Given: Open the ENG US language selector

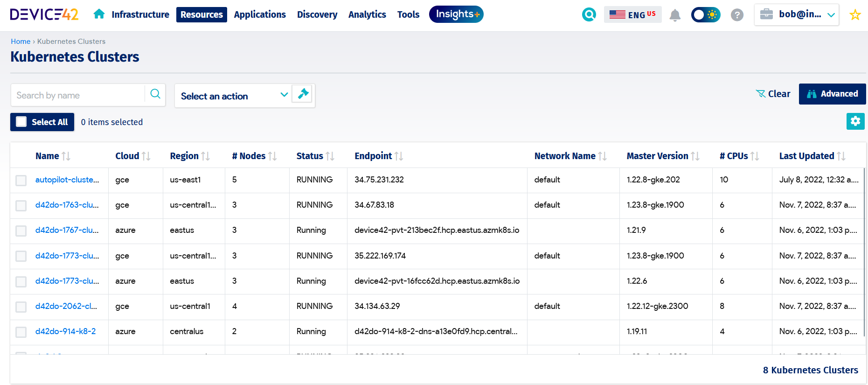Looking at the screenshot, I should click(633, 14).
